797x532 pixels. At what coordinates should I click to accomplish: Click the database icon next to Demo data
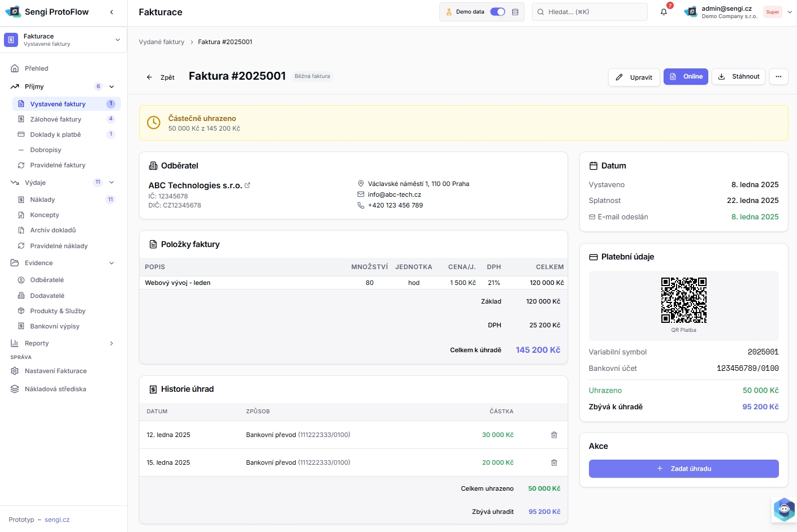[x=515, y=12]
